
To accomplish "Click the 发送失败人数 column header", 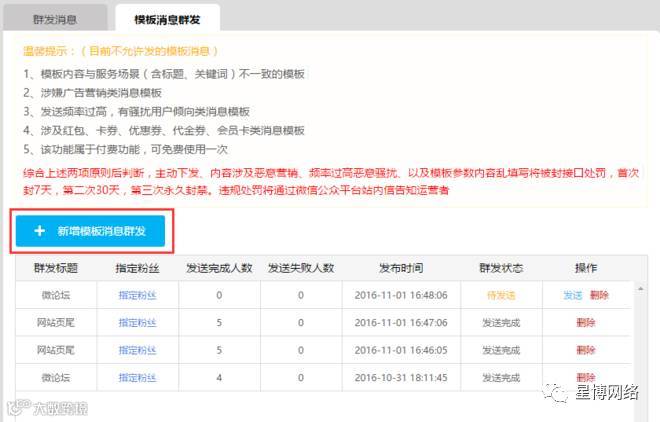I will 301,268.
